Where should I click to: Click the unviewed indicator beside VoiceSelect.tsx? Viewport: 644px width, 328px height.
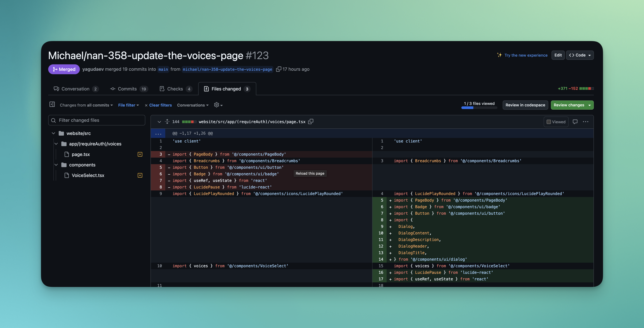[x=140, y=175]
